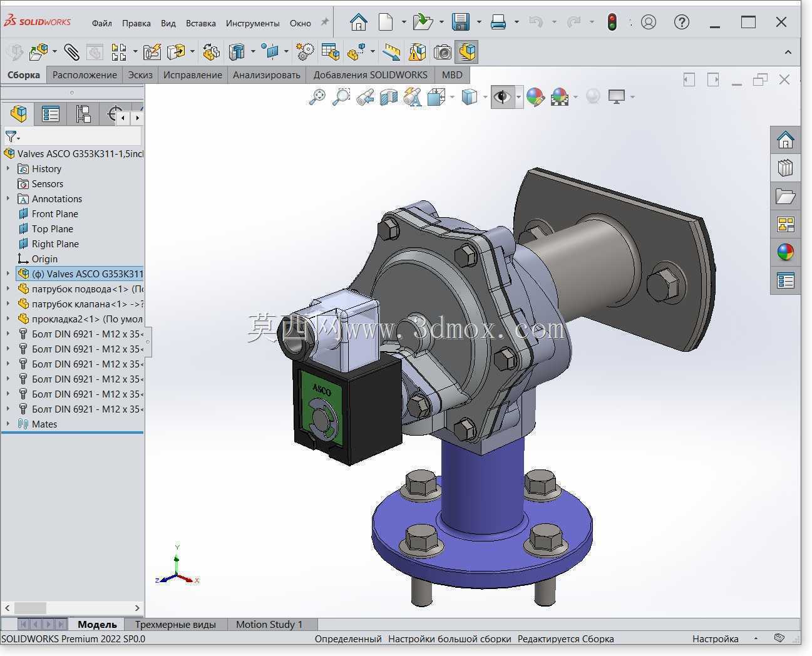The width and height of the screenshot is (812, 656).
Task: Take a snapshot with the camera icon
Action: [443, 52]
